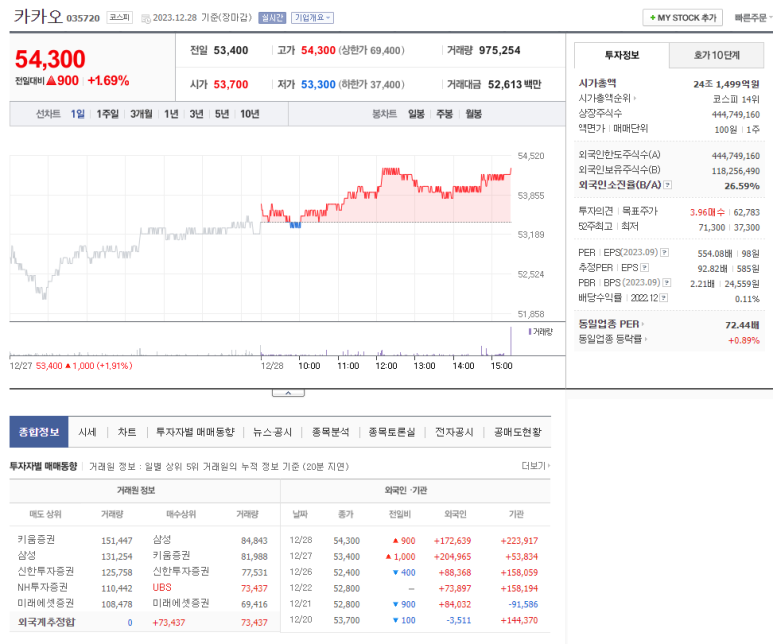Open the 기업개요 dropdown
773x644 pixels.
click(312, 18)
